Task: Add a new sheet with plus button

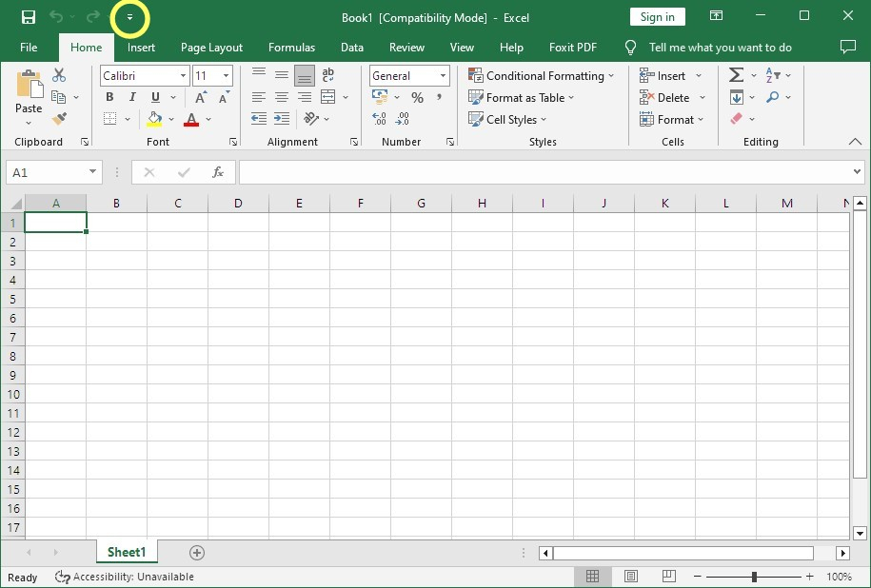Action: tap(197, 553)
